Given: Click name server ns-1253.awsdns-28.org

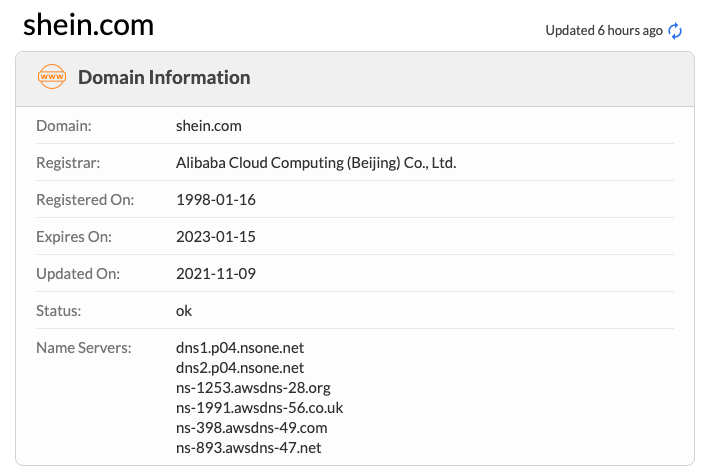Looking at the screenshot, I should click(x=253, y=387).
